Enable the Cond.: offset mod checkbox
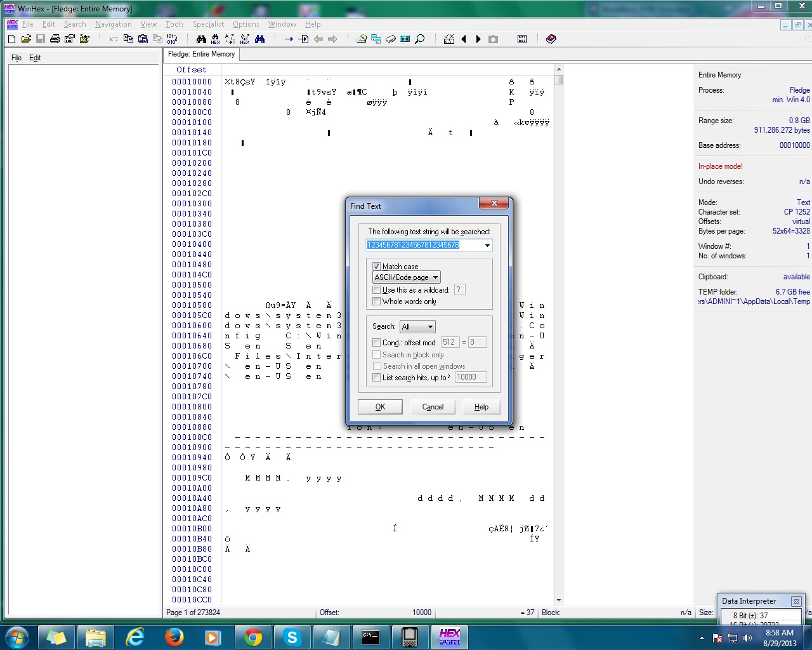 pyautogui.click(x=377, y=342)
